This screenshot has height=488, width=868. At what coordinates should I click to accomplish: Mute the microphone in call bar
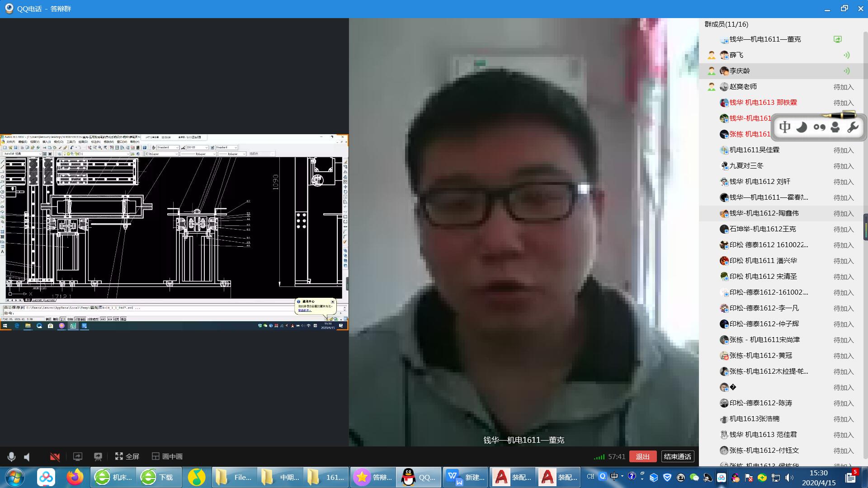pyautogui.click(x=11, y=457)
